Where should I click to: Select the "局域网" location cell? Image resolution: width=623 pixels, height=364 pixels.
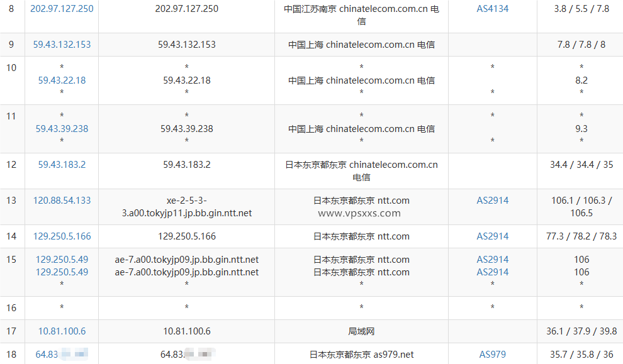(361, 331)
